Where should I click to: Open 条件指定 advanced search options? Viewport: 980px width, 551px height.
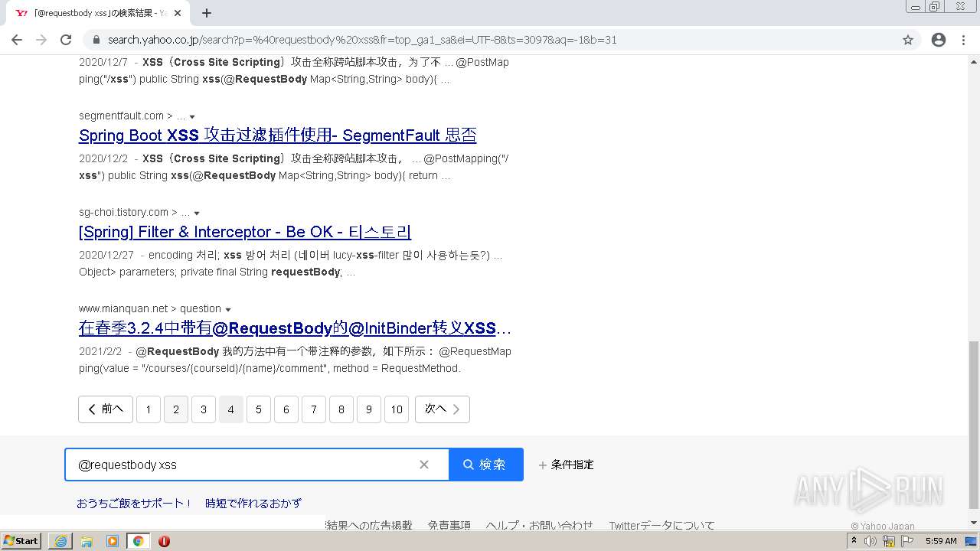pyautogui.click(x=566, y=465)
